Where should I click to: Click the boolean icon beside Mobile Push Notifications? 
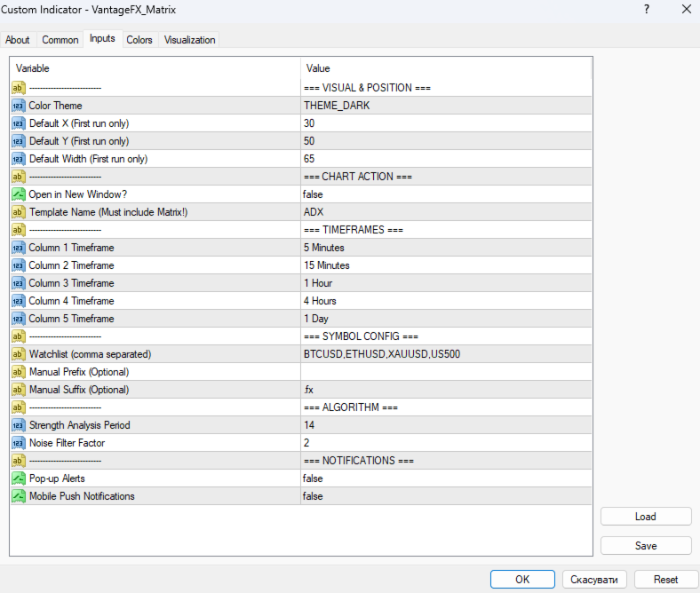19,496
